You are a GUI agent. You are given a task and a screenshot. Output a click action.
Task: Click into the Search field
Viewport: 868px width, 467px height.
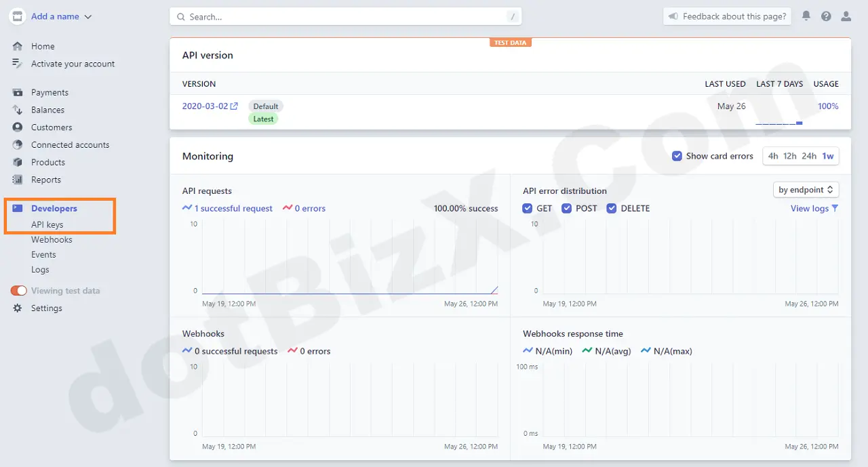tap(346, 17)
